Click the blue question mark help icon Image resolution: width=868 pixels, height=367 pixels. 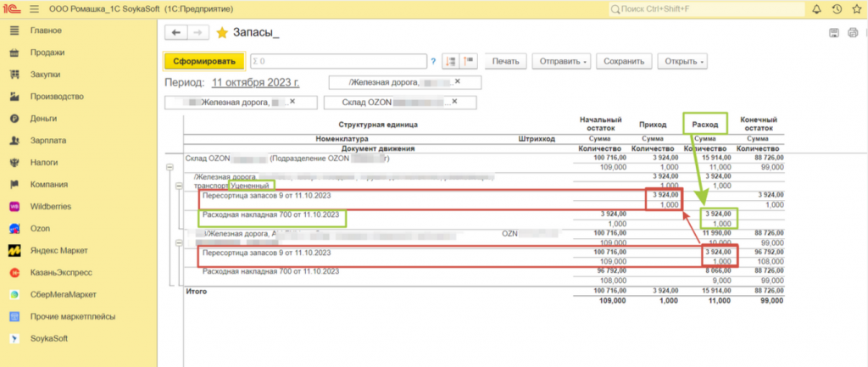(432, 62)
